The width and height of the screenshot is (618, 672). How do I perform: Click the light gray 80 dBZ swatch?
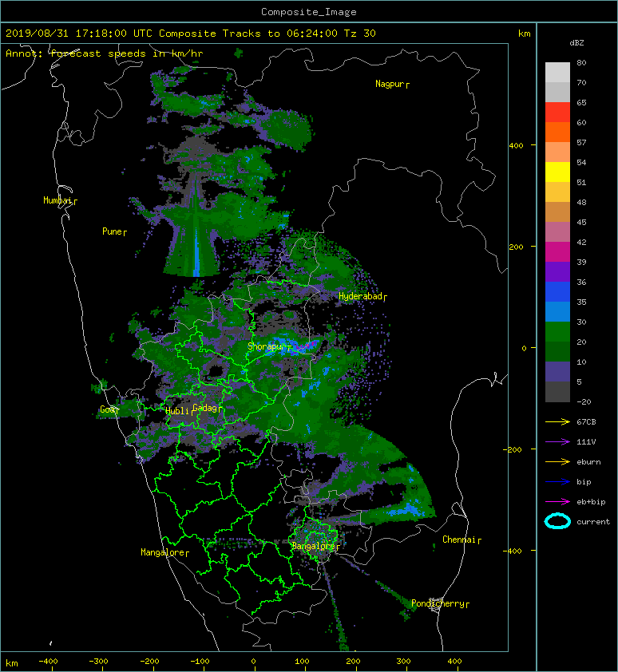(557, 72)
